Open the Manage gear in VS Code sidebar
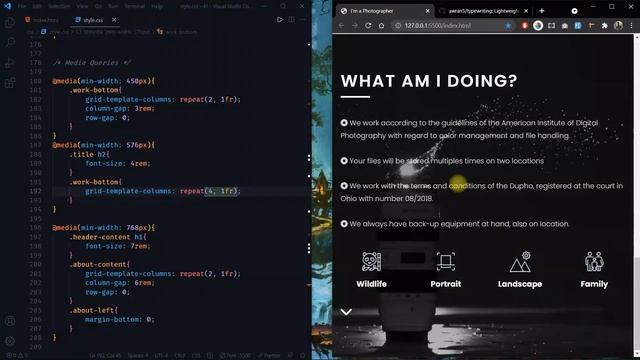This screenshot has height=360, width=640. [x=10, y=340]
